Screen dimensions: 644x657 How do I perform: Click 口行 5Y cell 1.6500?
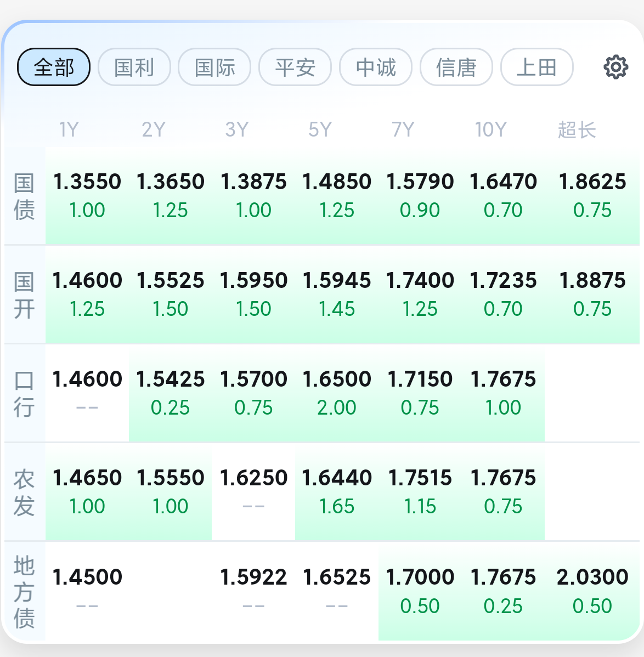(x=337, y=393)
